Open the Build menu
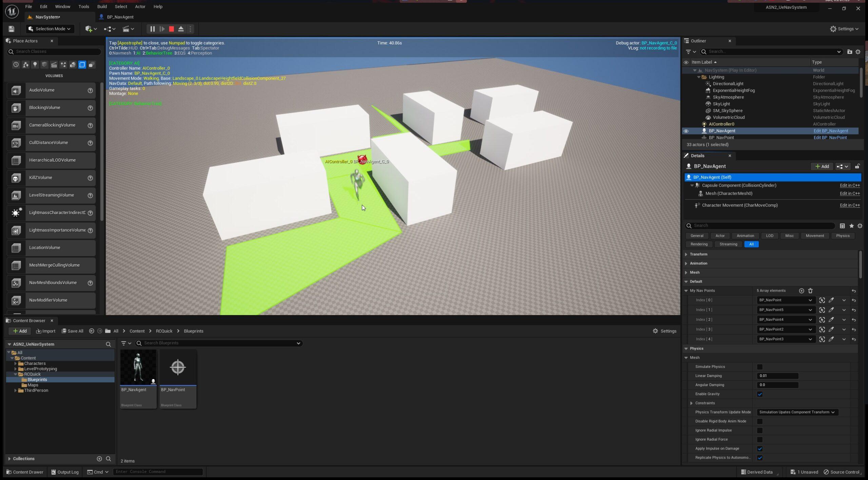The height and width of the screenshot is (480, 868). pos(102,6)
